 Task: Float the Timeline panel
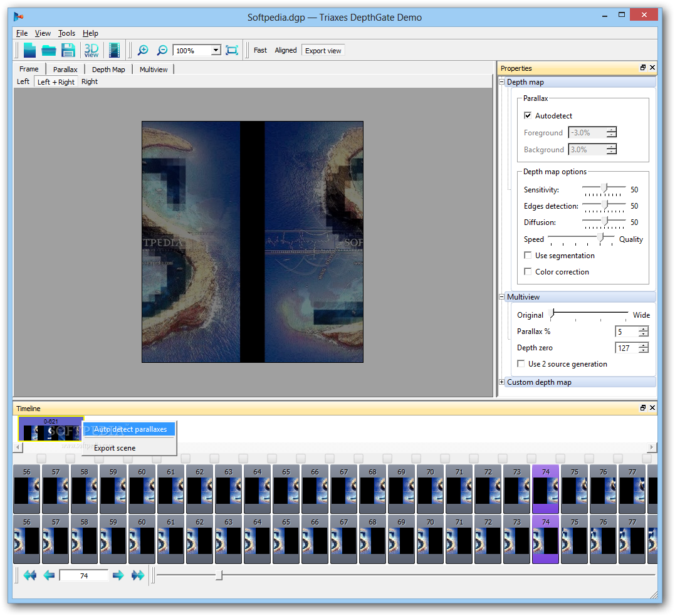[642, 408]
